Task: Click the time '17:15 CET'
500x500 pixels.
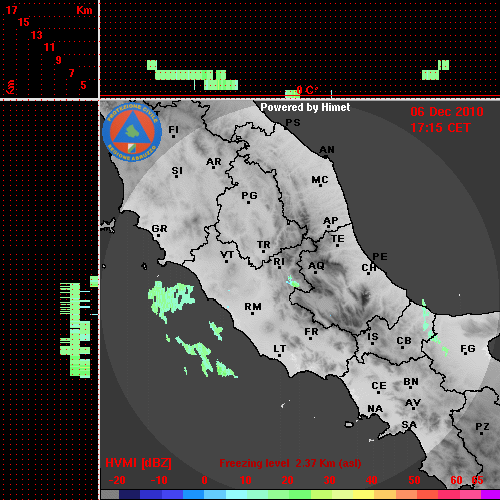Action: [x=440, y=128]
